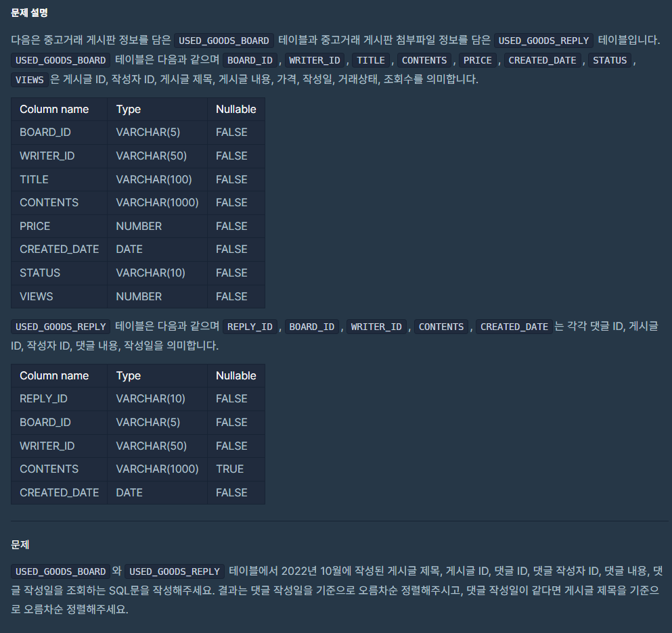Click the FALSE cell in the VIEWS row
The height and width of the screenshot is (633, 672).
236,296
